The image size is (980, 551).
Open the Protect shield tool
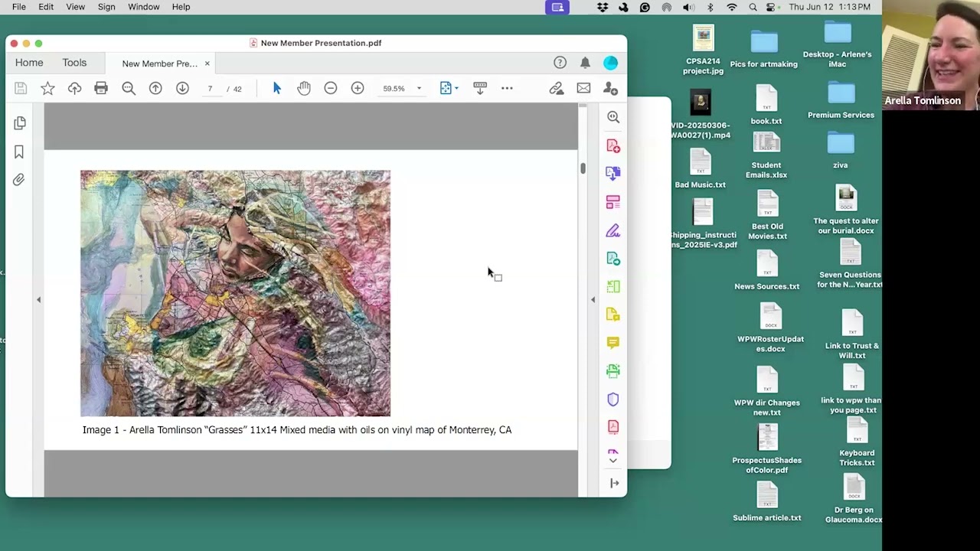[x=613, y=399]
